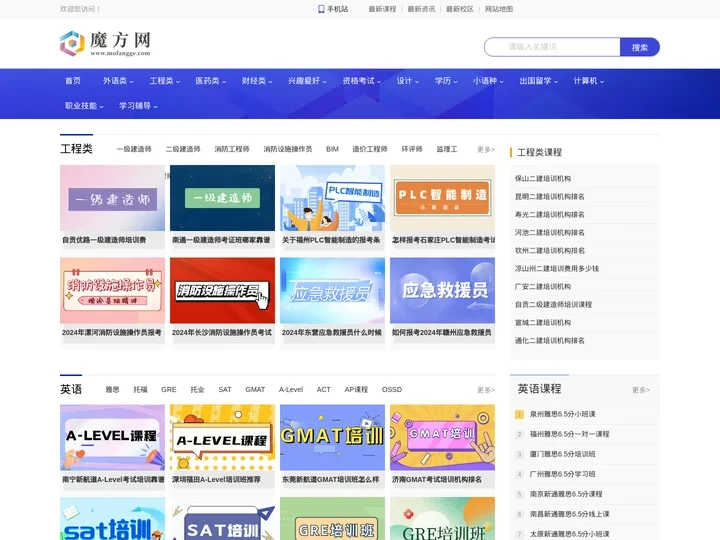Open sidebar link 自贡二级建造师培训课程
This screenshot has height=540, width=720.
click(x=553, y=304)
